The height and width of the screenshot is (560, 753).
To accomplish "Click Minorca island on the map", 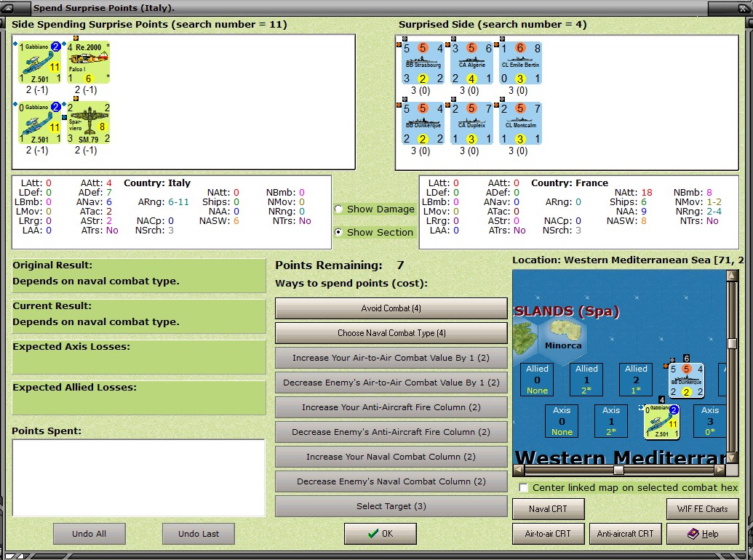I will 565,329.
